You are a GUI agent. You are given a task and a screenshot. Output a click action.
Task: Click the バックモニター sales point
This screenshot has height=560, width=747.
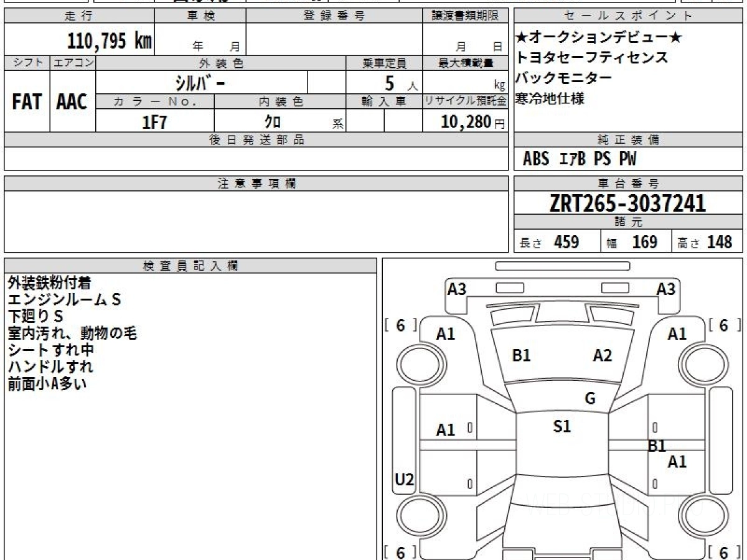click(564, 78)
